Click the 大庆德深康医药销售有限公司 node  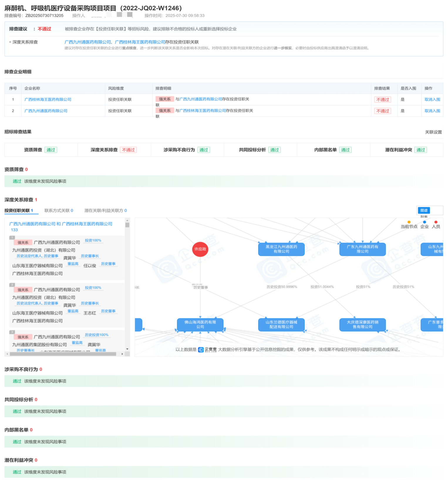(362, 324)
